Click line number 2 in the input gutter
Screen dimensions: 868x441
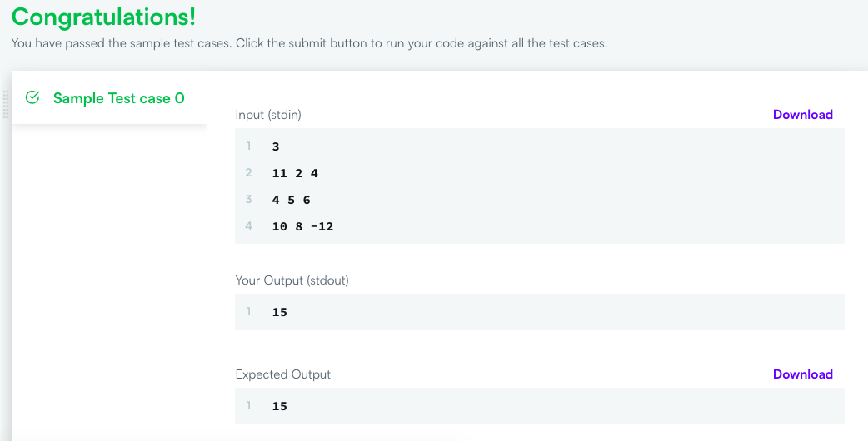pos(248,172)
